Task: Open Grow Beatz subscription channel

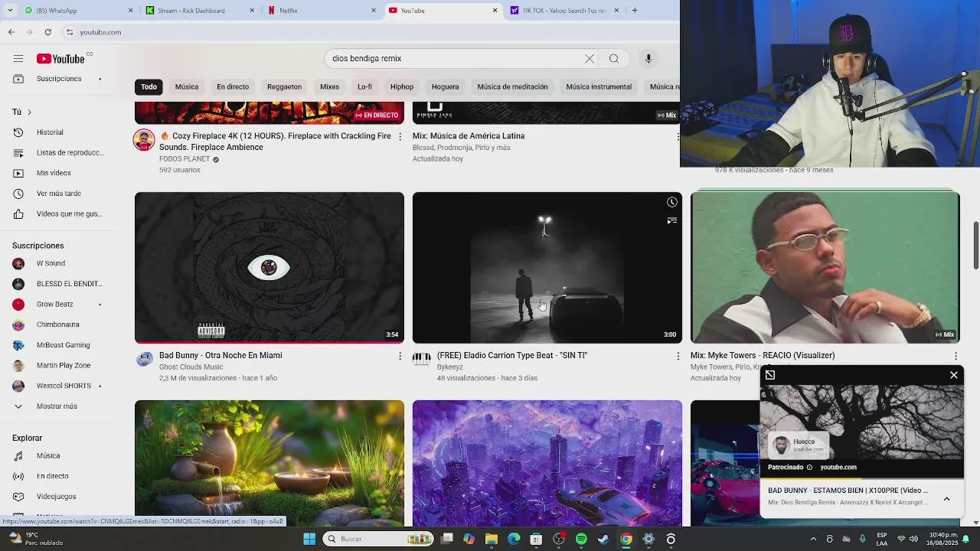Action: tap(55, 305)
